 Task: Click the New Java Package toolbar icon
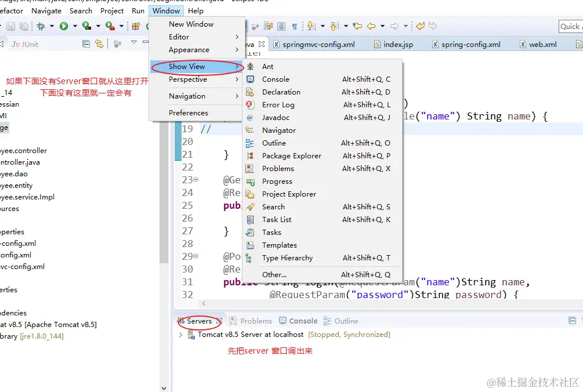136,26
